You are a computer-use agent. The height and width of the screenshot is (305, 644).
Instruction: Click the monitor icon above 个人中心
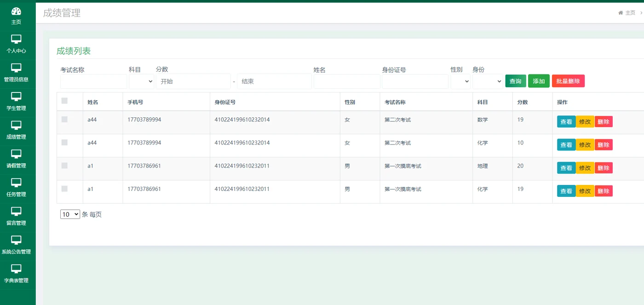(16, 39)
